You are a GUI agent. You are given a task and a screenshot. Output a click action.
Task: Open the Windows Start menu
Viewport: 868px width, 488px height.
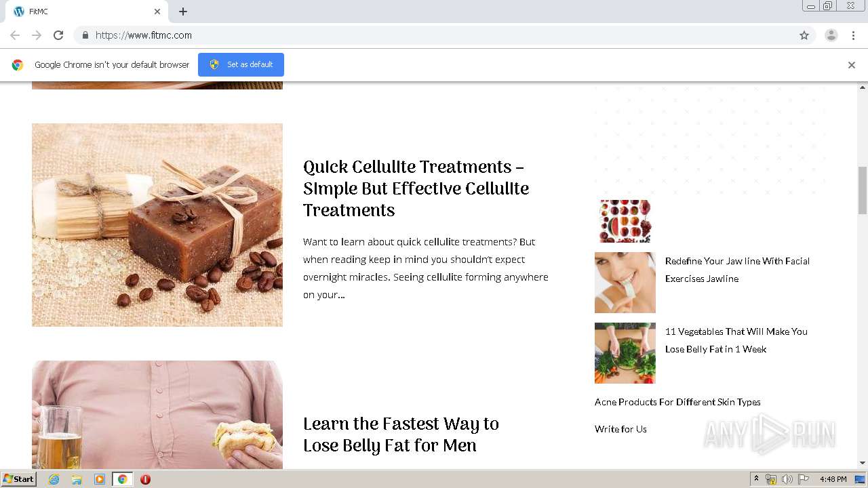(x=18, y=479)
